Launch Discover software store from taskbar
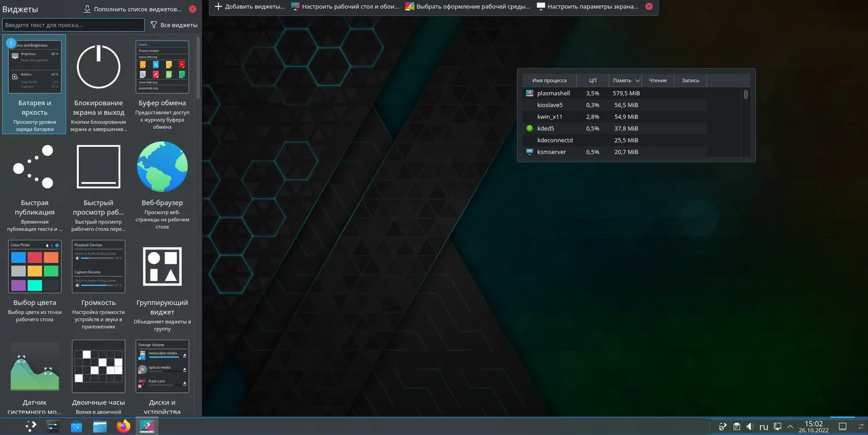The height and width of the screenshot is (435, 868). click(76, 426)
